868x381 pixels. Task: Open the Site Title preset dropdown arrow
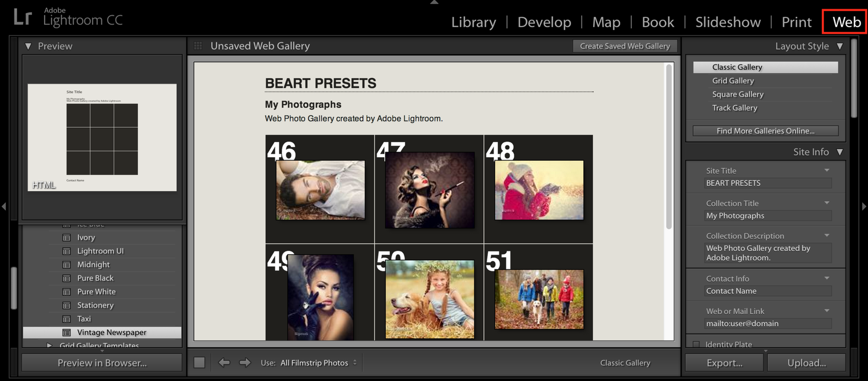click(x=827, y=170)
